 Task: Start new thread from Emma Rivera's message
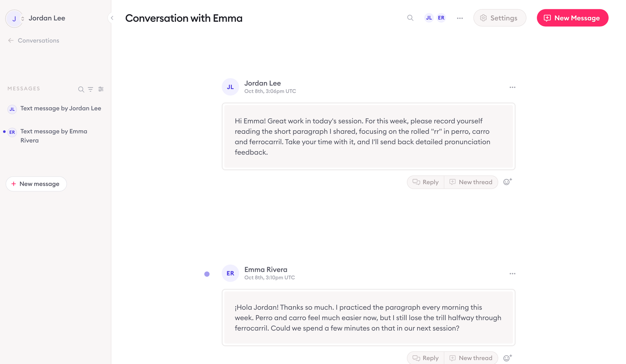pos(471,358)
